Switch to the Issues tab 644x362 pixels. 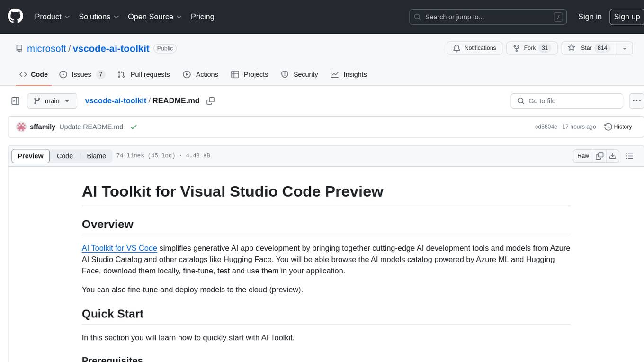(x=81, y=74)
